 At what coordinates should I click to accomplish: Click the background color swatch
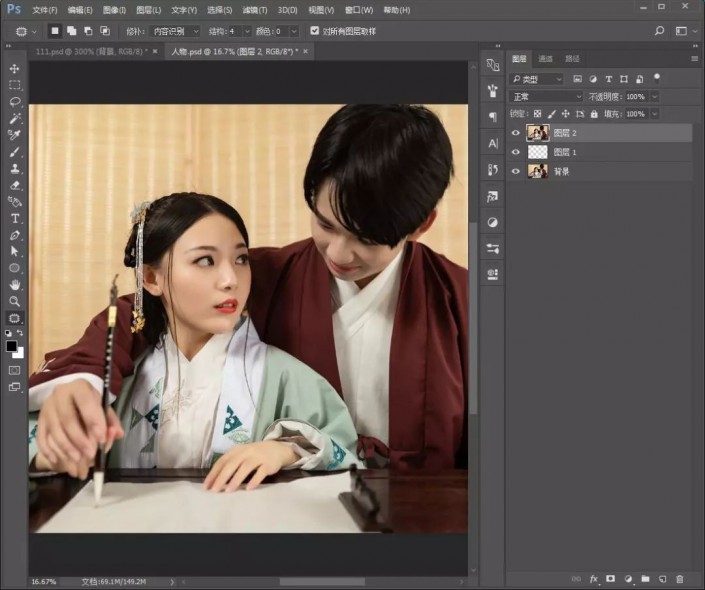pos(19,353)
